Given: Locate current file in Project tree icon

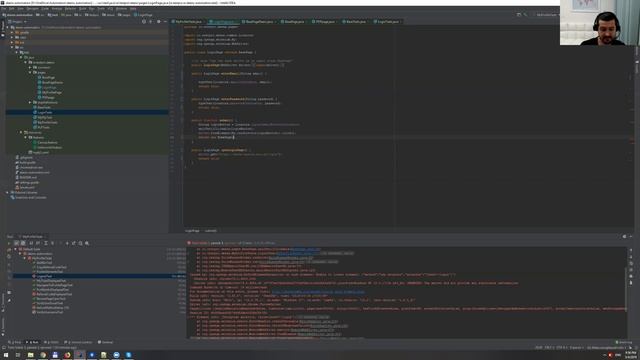Looking at the screenshot, I should point(144,22).
